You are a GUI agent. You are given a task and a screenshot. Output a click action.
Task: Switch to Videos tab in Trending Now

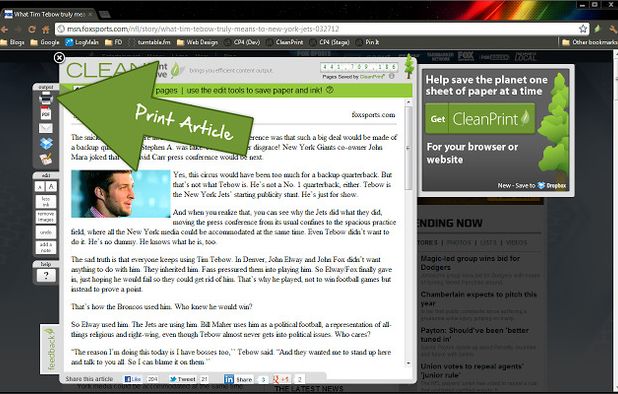tap(516, 242)
